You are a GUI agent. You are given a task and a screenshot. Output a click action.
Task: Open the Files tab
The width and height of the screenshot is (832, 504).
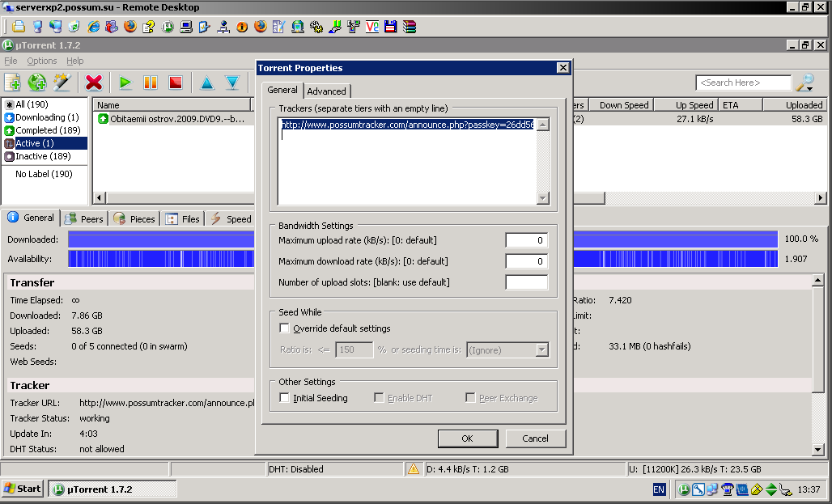pos(183,218)
